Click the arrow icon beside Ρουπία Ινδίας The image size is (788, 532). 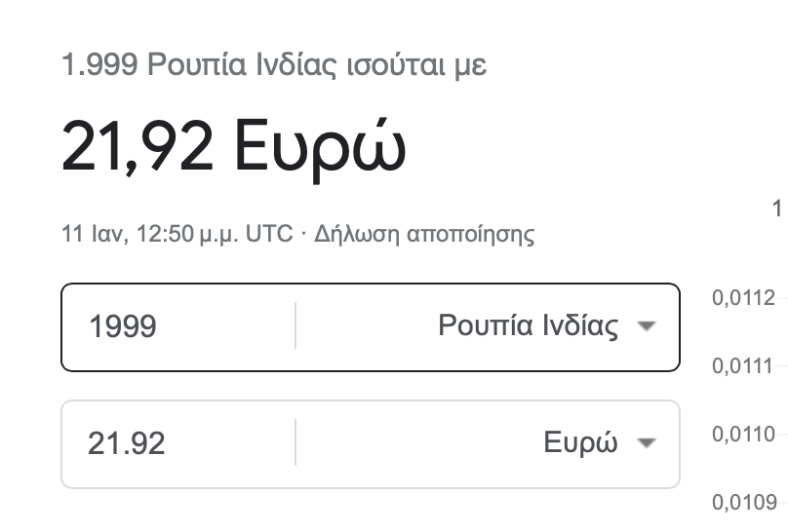click(x=647, y=326)
